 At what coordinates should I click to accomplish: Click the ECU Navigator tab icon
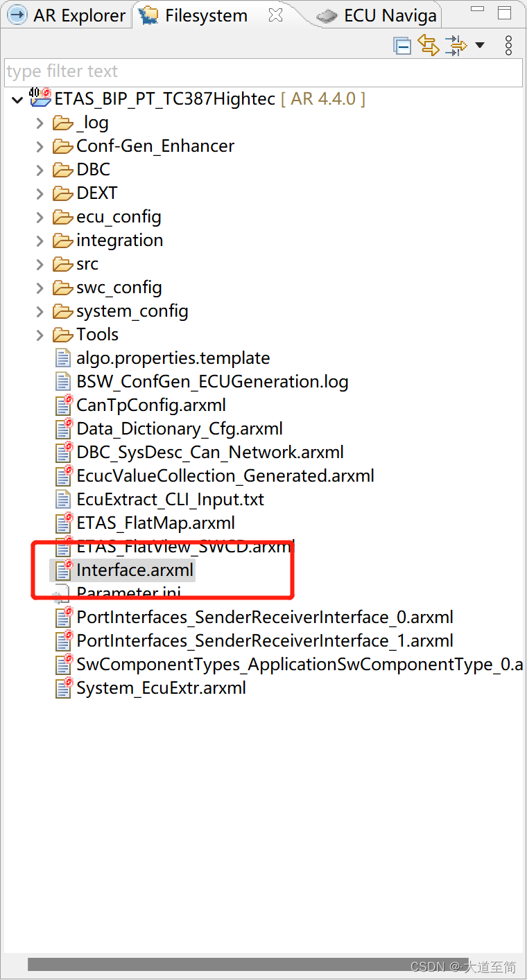pos(326,14)
